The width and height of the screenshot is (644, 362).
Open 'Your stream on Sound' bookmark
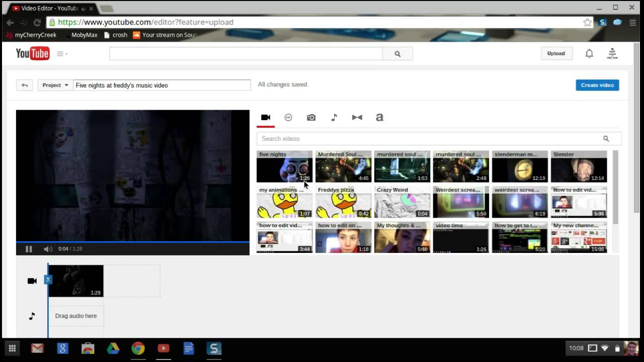165,35
